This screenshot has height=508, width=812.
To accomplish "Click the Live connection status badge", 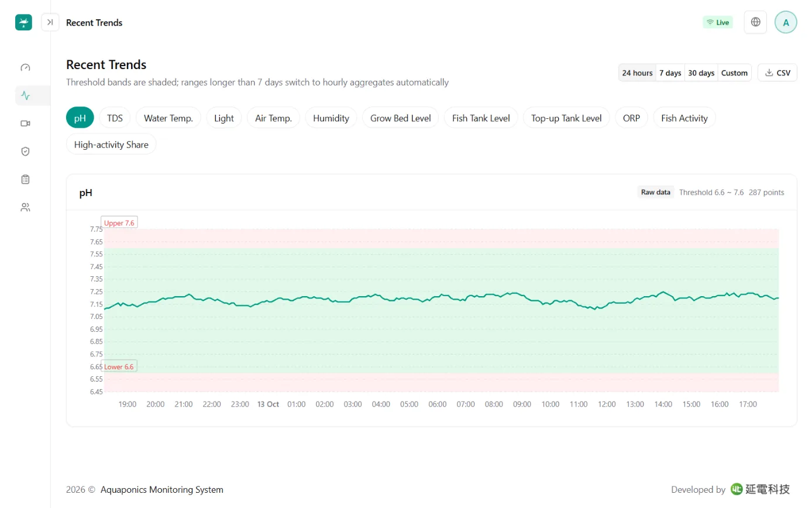I will click(718, 22).
